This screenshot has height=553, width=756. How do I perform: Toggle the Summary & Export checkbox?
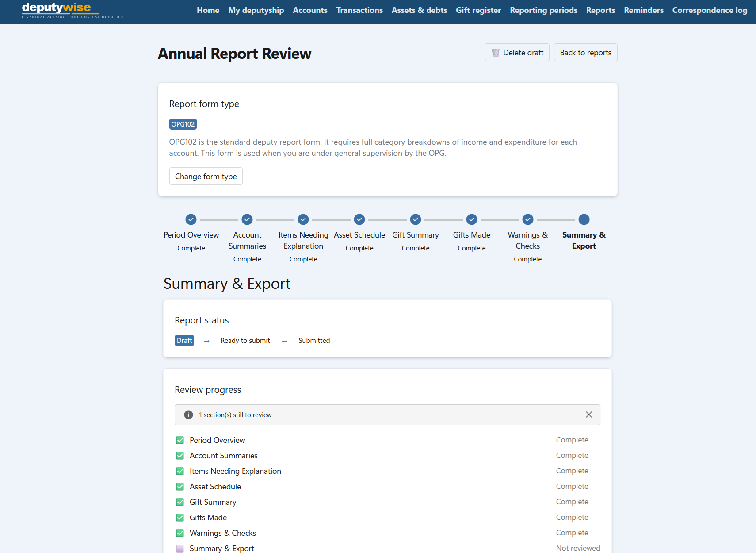(180, 549)
